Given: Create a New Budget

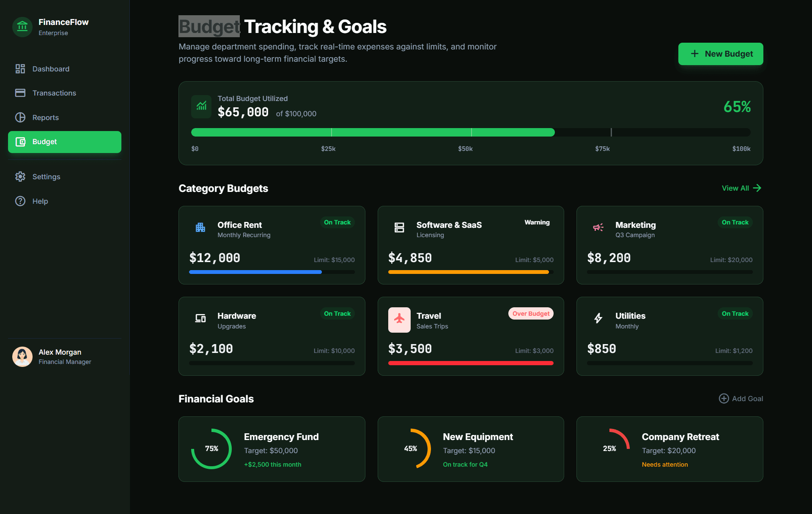Looking at the screenshot, I should click(720, 54).
